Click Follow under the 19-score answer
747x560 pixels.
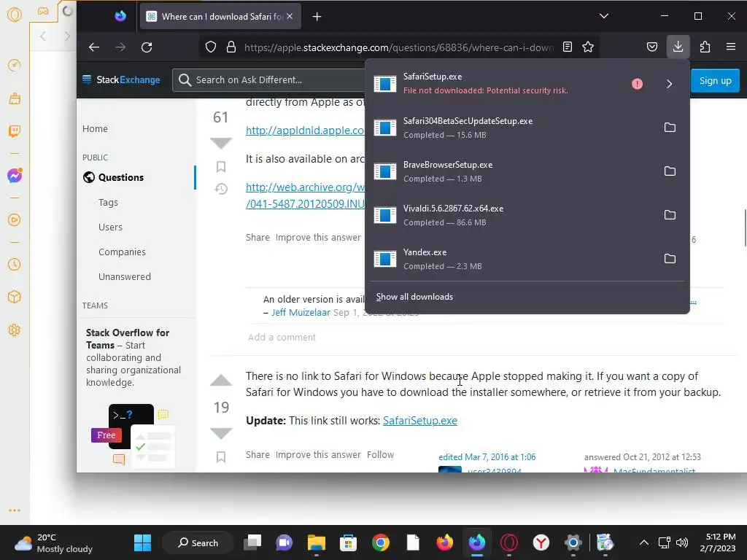[380, 455]
